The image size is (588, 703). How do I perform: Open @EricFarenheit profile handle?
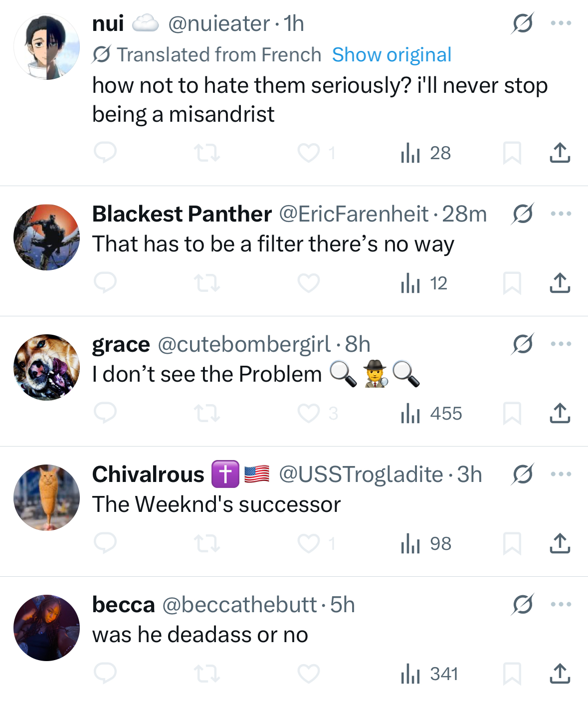[x=354, y=214]
